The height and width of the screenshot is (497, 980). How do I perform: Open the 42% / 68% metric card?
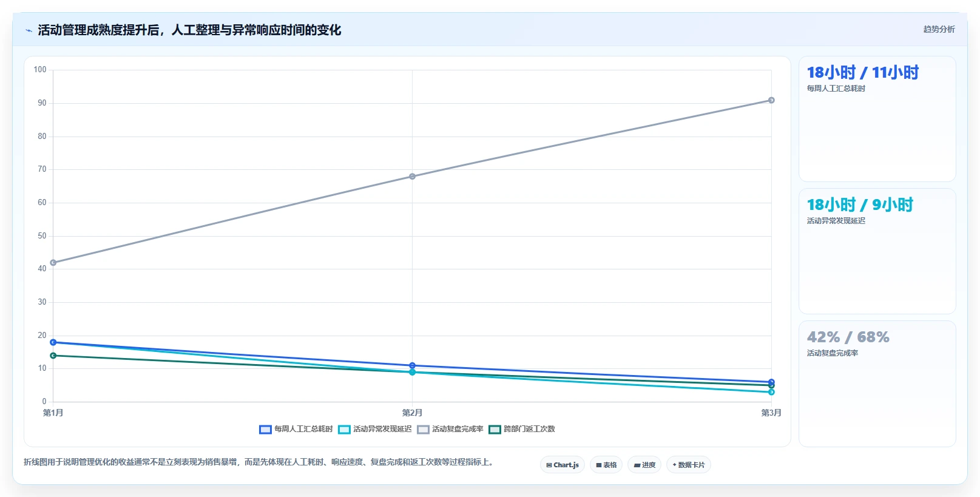pos(877,384)
